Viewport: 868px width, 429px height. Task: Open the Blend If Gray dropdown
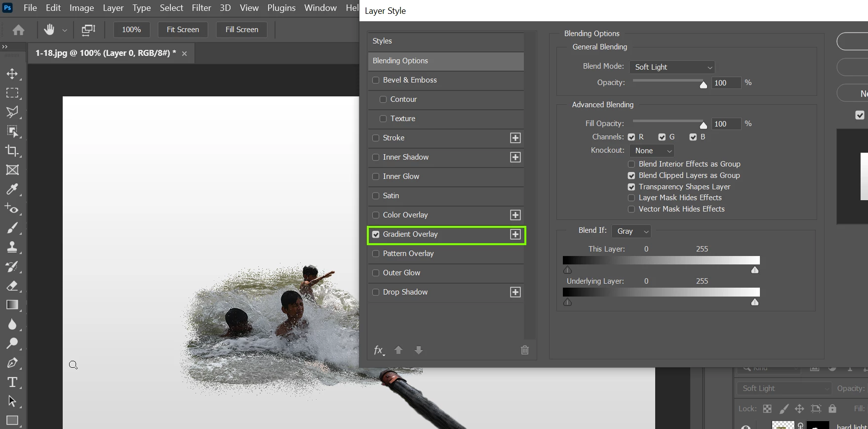(x=631, y=231)
